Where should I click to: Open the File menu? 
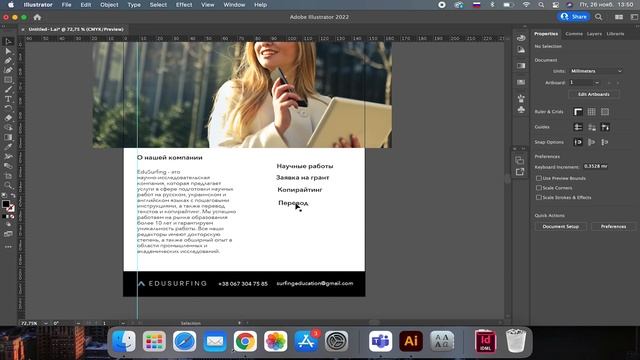[66, 5]
